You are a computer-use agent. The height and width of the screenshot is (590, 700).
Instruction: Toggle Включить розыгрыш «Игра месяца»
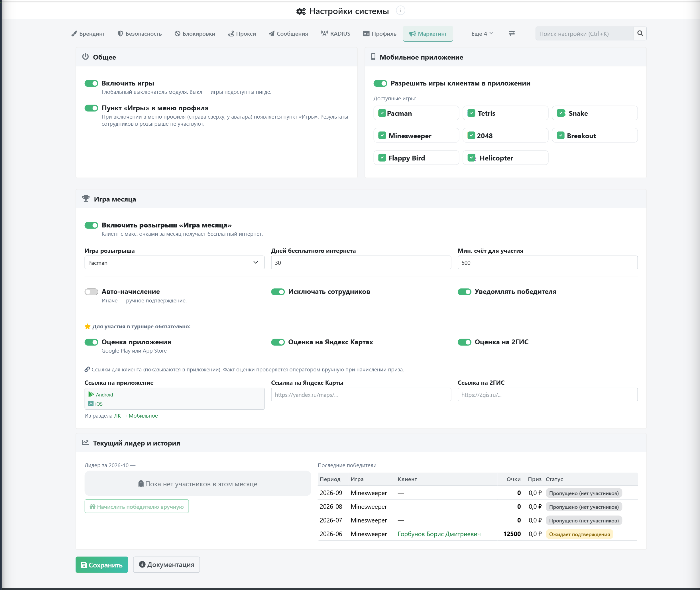pyautogui.click(x=91, y=225)
